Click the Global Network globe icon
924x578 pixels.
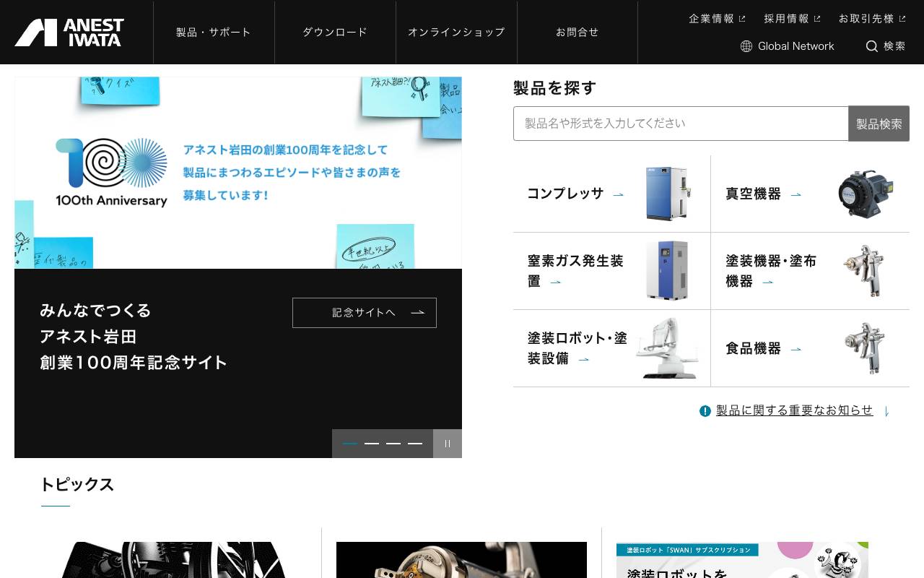(x=746, y=46)
